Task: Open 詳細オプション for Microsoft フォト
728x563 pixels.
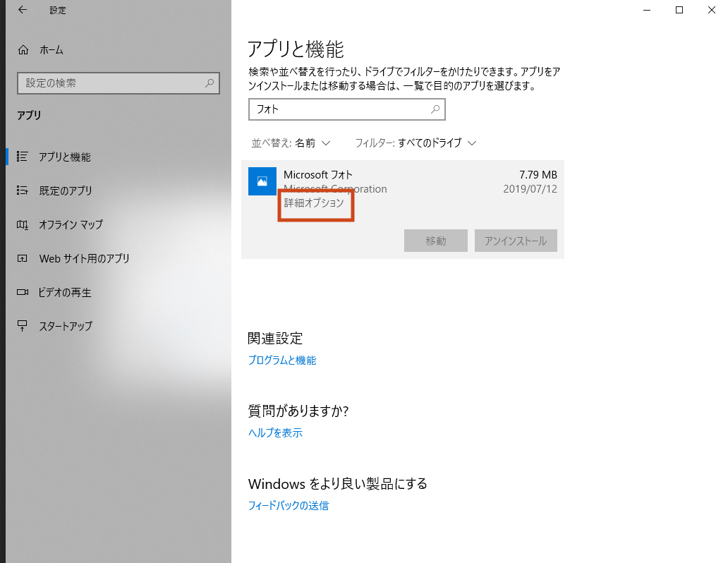Action: (313, 203)
